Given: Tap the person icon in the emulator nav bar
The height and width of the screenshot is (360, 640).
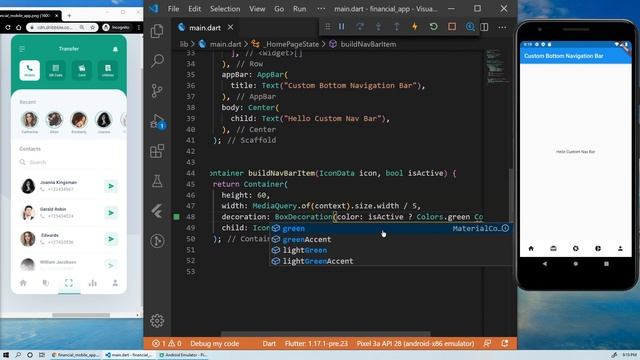Looking at the screenshot, I should [620, 248].
